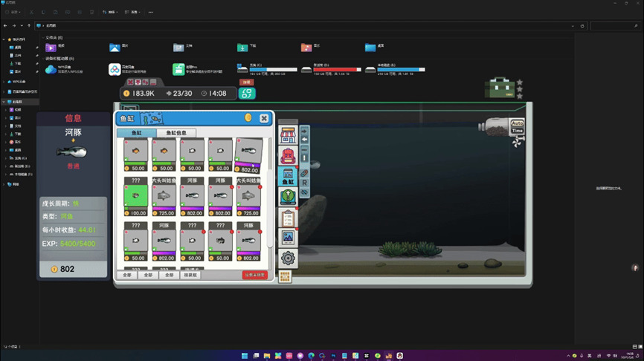The height and width of the screenshot is (361, 644).
Task: Open the clipboard tasks icon
Action: click(x=288, y=218)
